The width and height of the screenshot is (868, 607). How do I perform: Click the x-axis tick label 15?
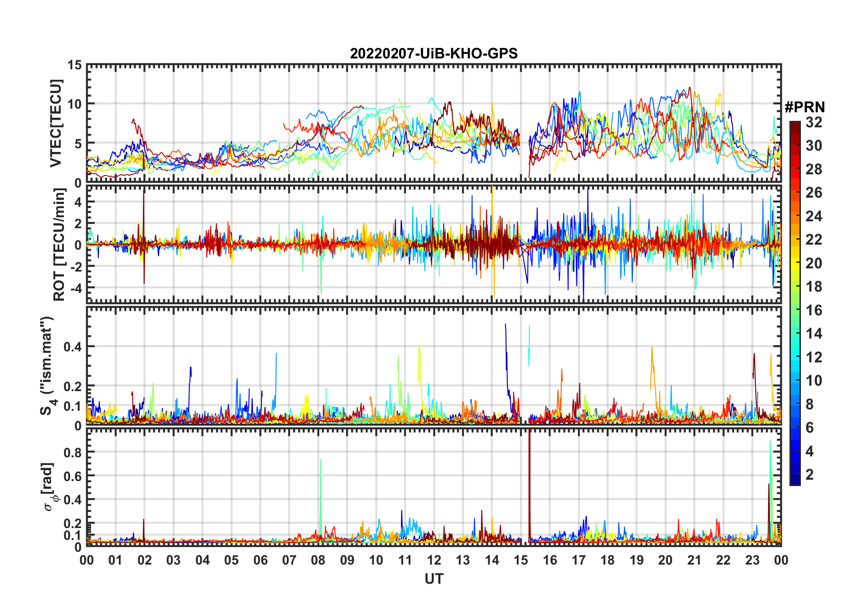click(521, 560)
